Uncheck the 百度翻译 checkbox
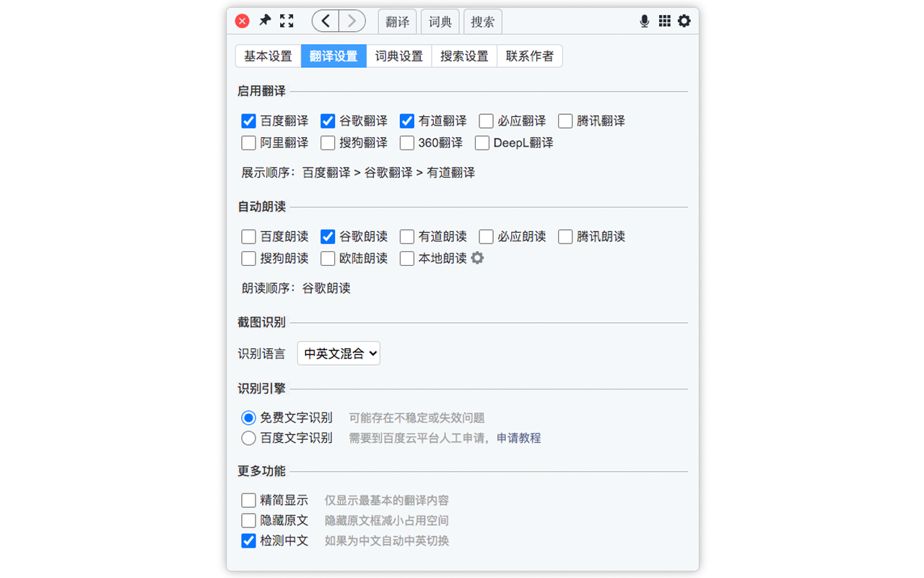The width and height of the screenshot is (924, 578). click(x=248, y=121)
